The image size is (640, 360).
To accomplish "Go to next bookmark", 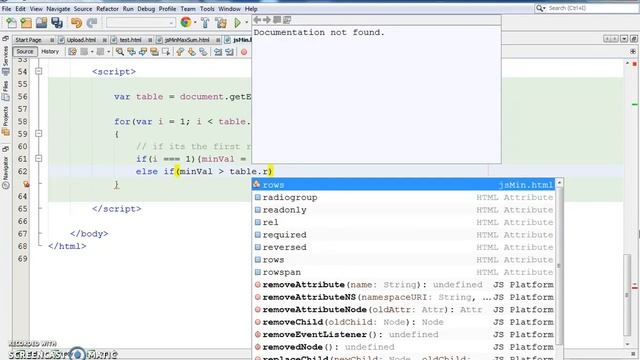I will tap(191, 52).
